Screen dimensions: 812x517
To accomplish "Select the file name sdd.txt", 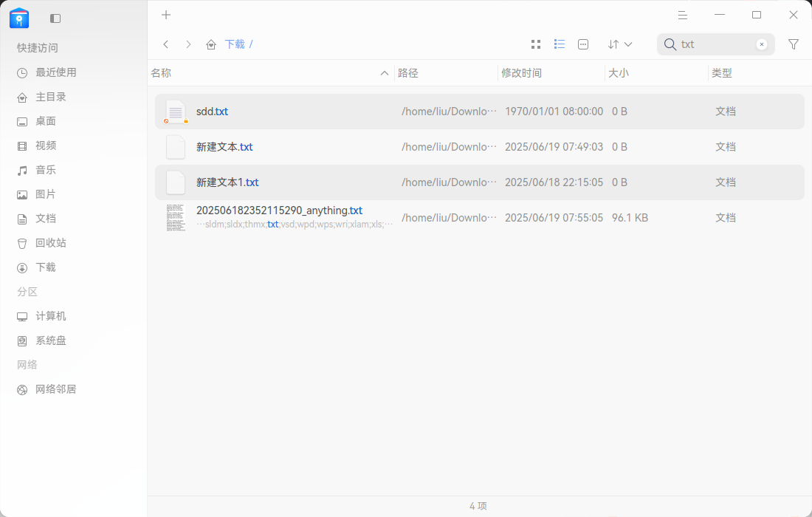I will [x=213, y=112].
